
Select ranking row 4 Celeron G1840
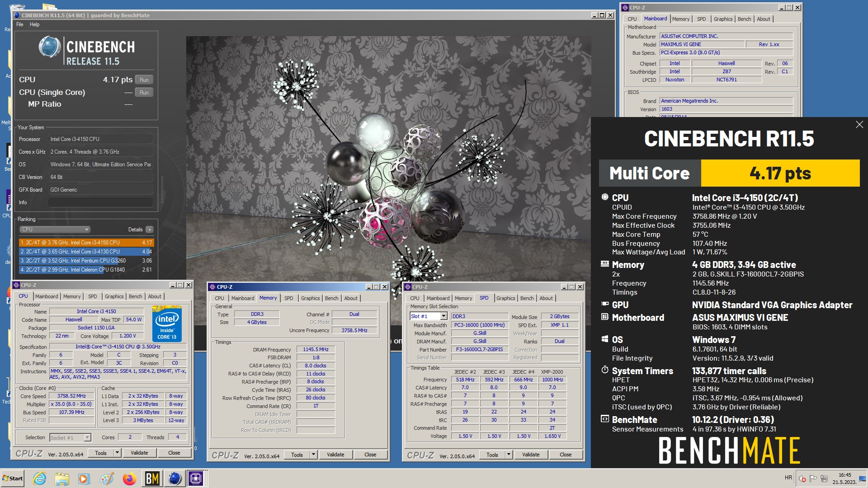[86, 270]
